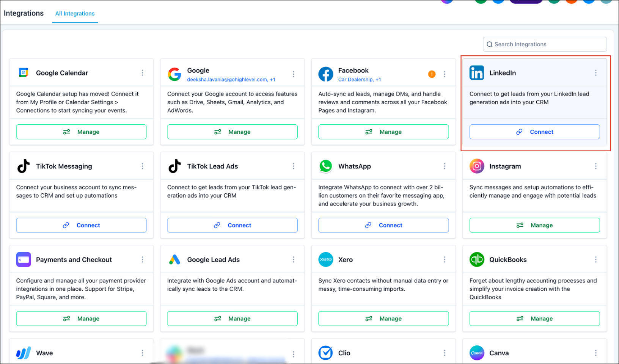This screenshot has height=364, width=619.
Task: Click the Xero logo icon
Action: click(326, 260)
